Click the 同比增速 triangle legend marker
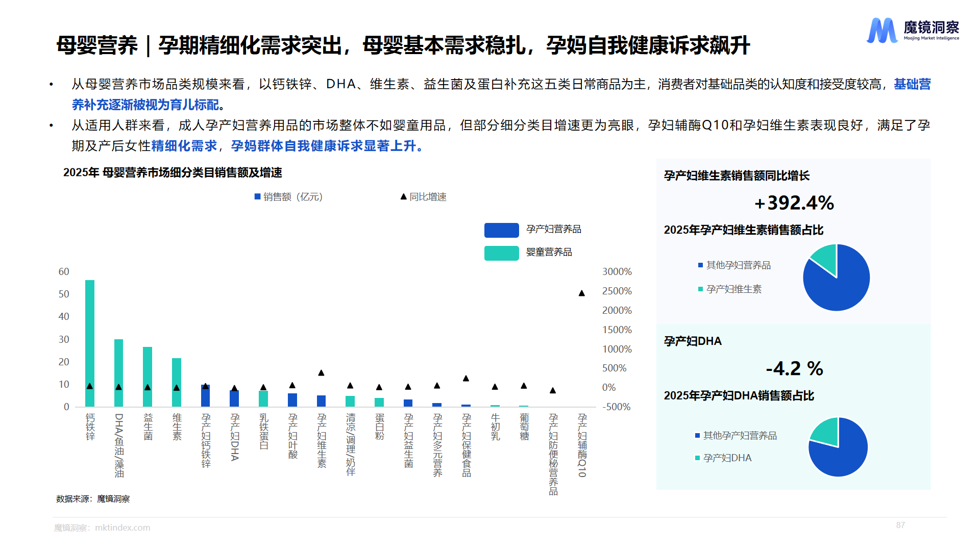Screen dimensions: 980x551 pyautogui.click(x=403, y=196)
